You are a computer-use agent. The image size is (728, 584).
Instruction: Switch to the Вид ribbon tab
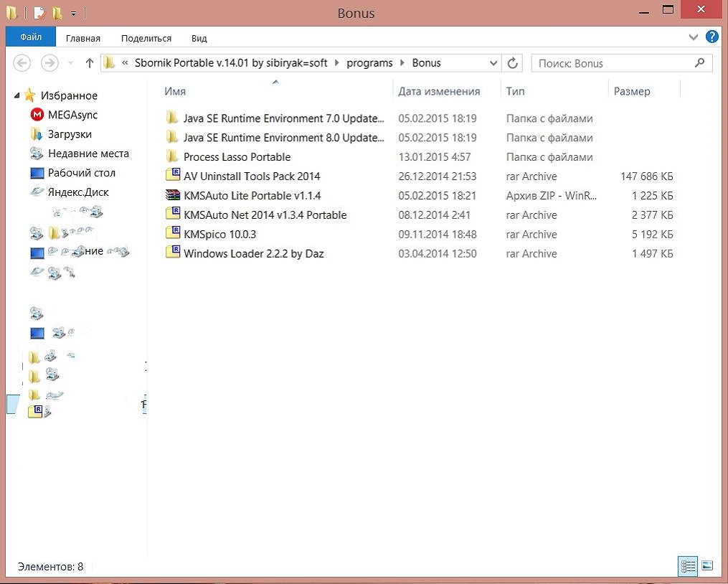click(x=199, y=38)
